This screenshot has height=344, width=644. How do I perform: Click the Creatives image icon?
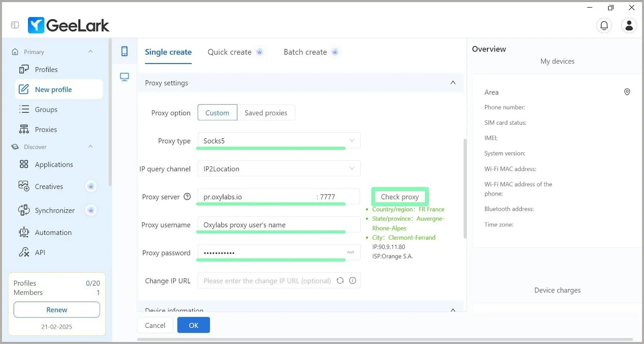[24, 186]
